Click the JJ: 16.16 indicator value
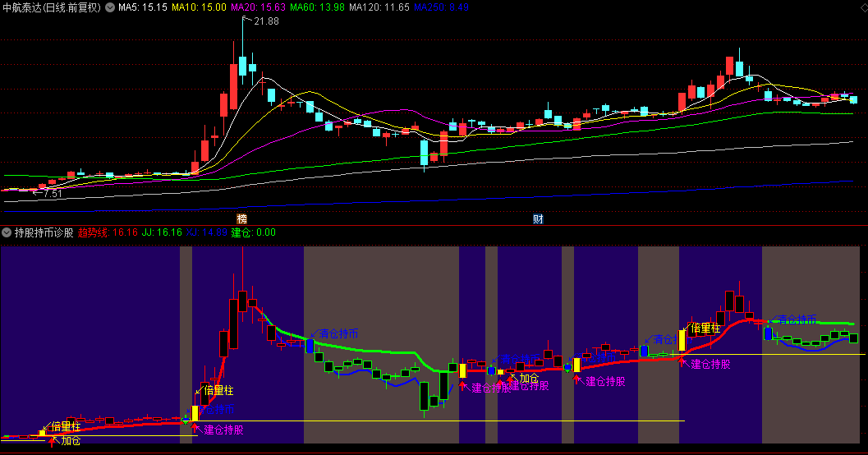Screen dimensions: 868x455 [x=162, y=232]
